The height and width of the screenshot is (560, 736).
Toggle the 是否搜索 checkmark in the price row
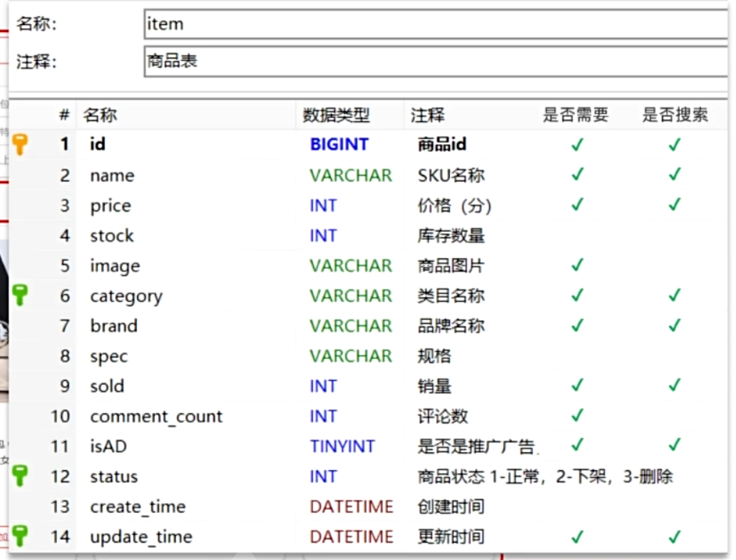point(674,205)
